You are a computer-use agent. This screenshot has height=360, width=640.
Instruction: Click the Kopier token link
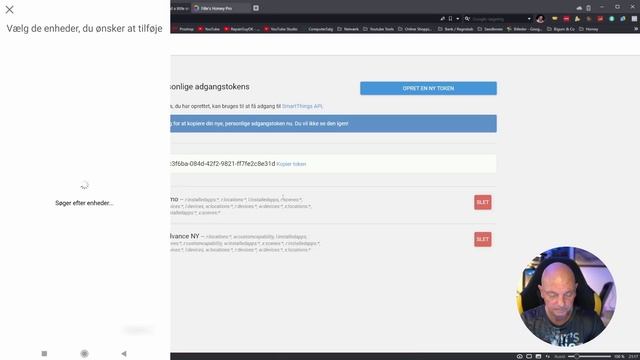coord(291,164)
